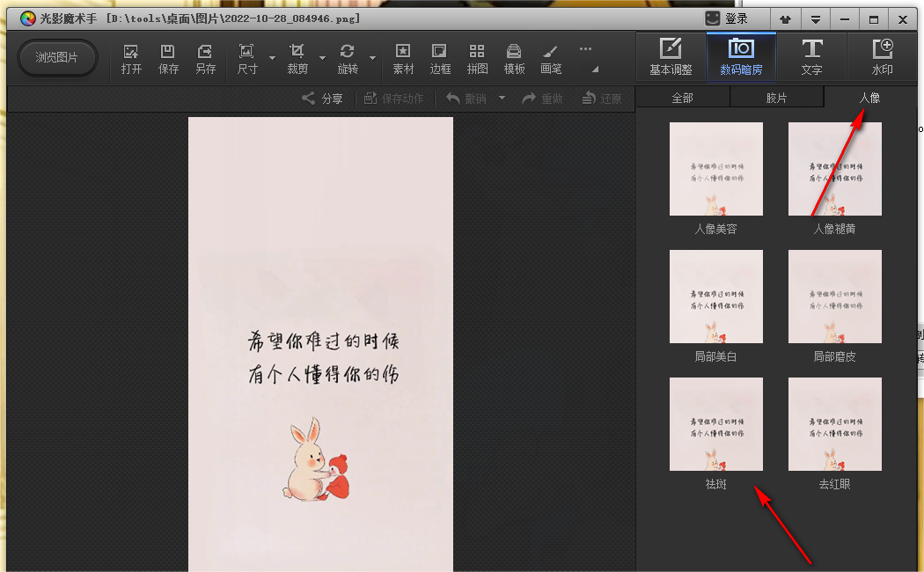Open the Watermark (水印) panel
Viewport: 924px width, 572px height.
(882, 56)
